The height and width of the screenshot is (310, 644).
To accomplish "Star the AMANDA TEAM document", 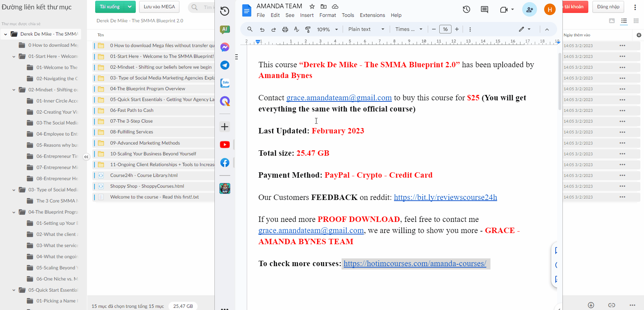I will tap(312, 6).
